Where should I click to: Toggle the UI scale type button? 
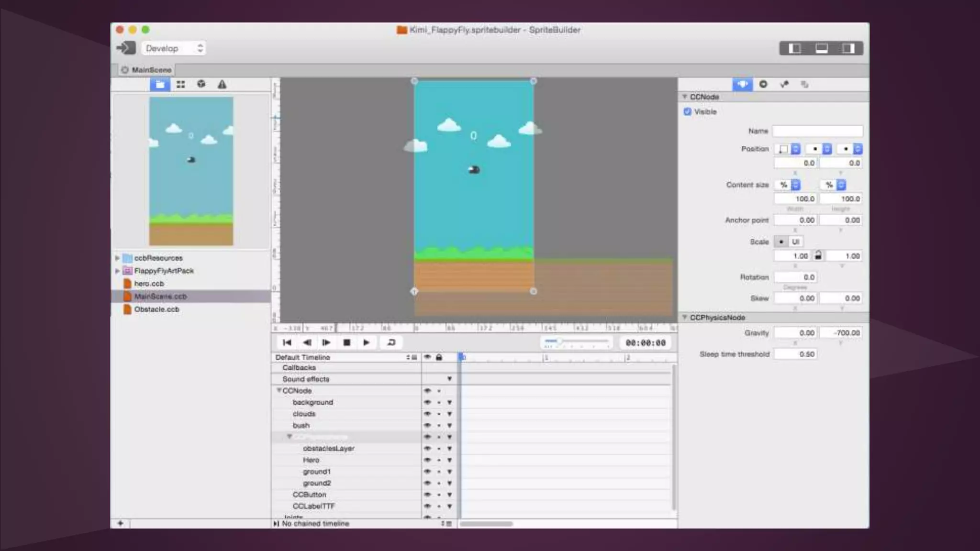(x=795, y=242)
